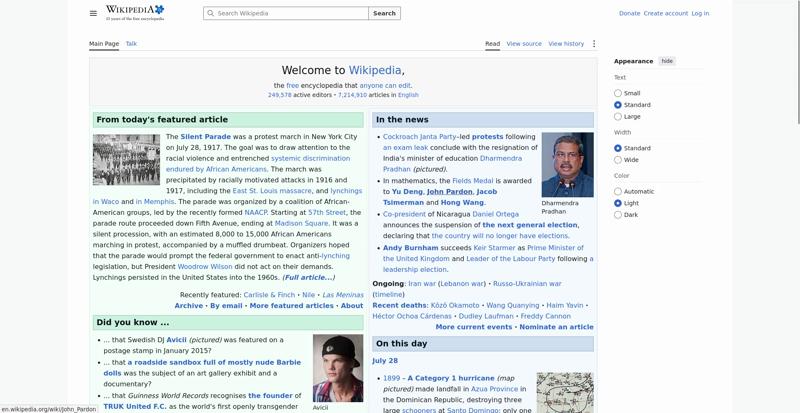Open the Russo-Ukrainian war link
The width and height of the screenshot is (800, 413).
tap(527, 284)
